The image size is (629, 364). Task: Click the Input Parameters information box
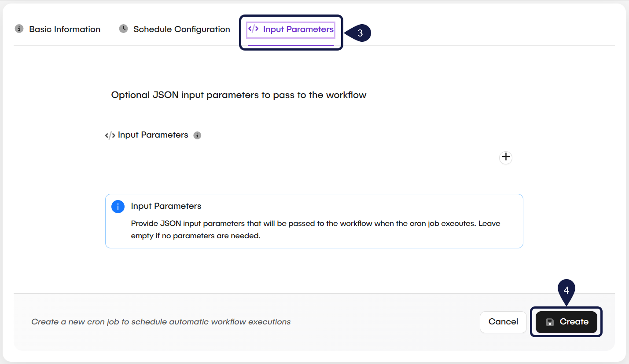coord(314,221)
